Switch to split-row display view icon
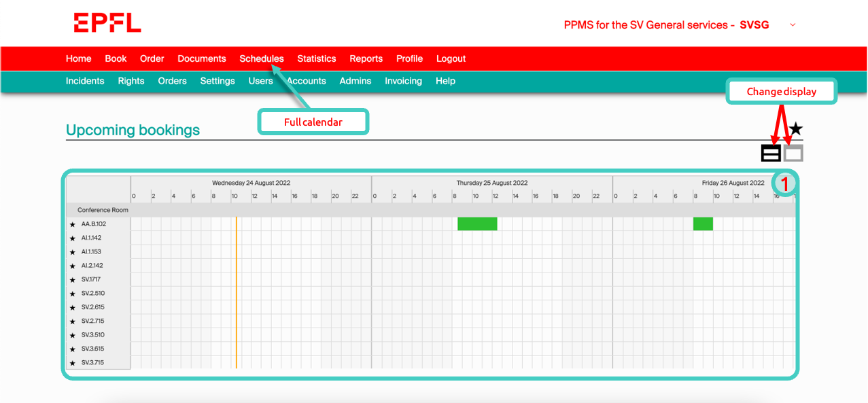Screen dimensions: 868x403 click(770, 154)
